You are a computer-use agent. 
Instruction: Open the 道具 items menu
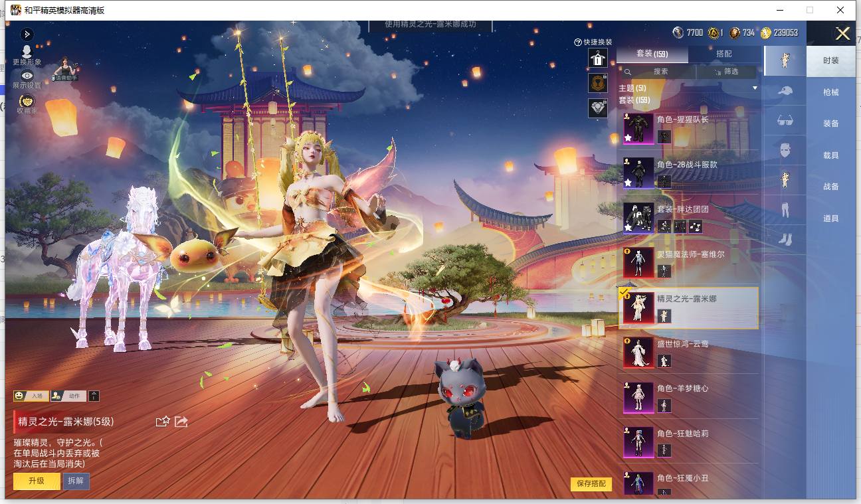pyautogui.click(x=830, y=218)
